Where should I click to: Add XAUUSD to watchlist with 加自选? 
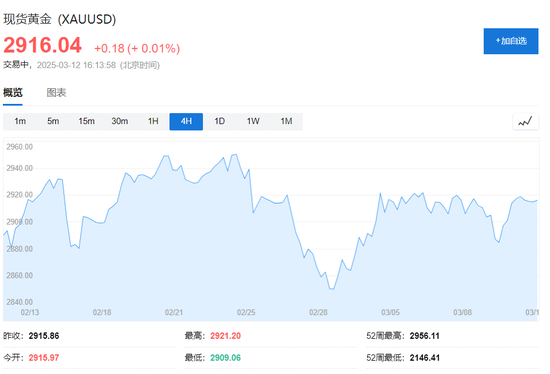(x=511, y=41)
